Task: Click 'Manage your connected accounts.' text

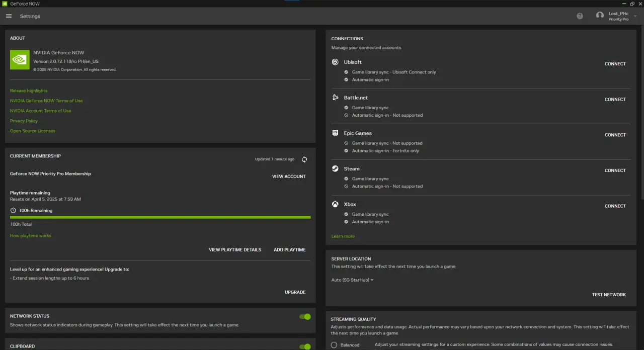Action: click(x=366, y=48)
